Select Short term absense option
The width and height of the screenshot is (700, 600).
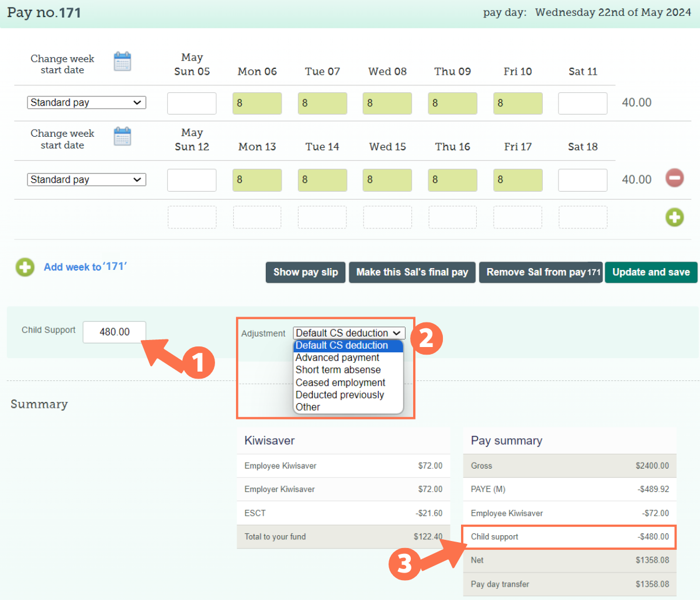338,370
